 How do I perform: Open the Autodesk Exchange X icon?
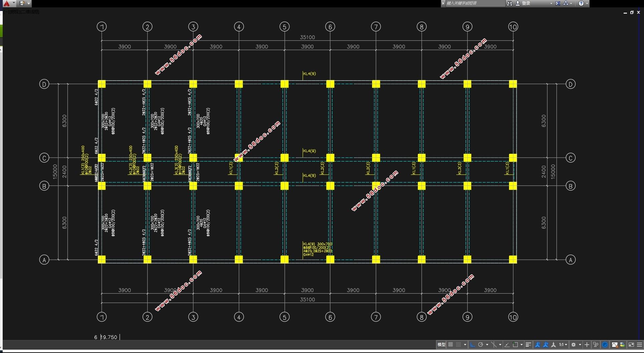coord(558,3)
